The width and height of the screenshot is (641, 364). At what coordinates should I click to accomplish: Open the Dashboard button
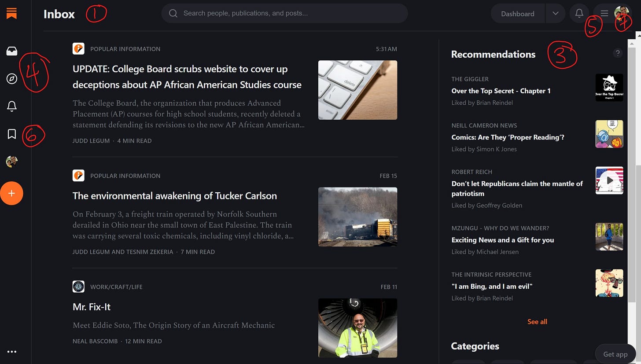click(518, 14)
